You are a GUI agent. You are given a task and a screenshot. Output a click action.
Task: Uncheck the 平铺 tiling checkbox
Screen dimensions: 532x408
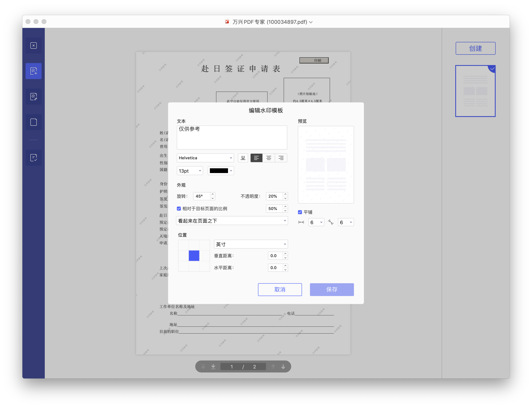click(300, 212)
